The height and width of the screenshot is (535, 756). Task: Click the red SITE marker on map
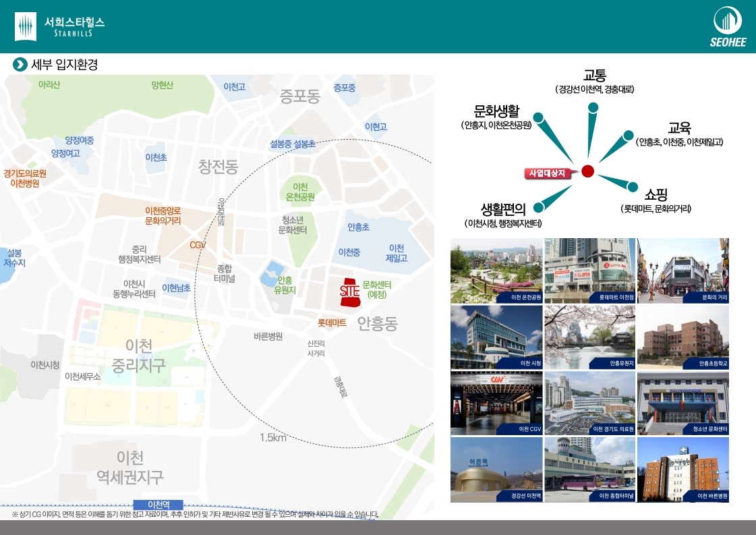coord(350,291)
